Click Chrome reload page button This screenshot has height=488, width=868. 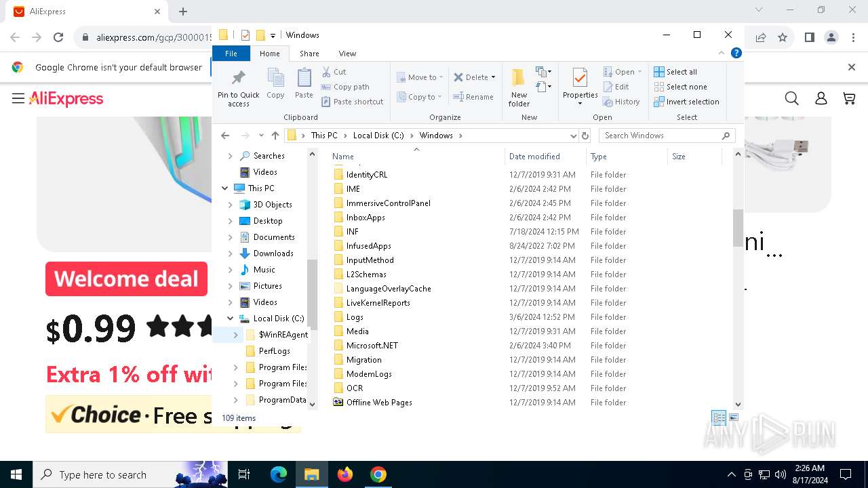pos(58,37)
